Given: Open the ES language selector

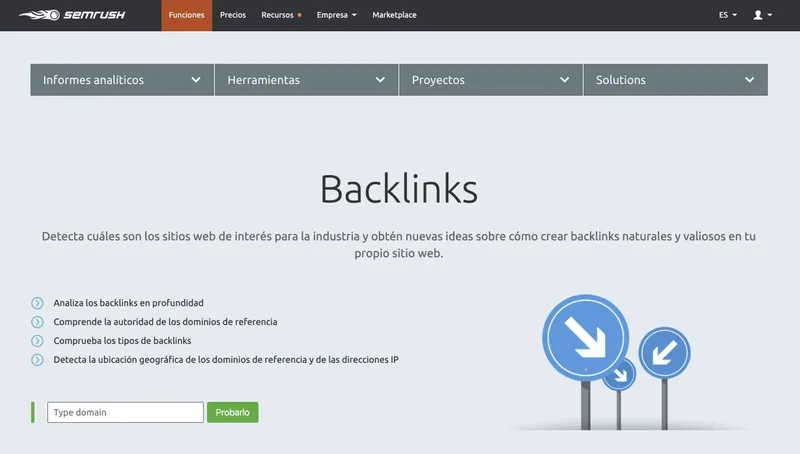Looking at the screenshot, I should click(x=728, y=15).
